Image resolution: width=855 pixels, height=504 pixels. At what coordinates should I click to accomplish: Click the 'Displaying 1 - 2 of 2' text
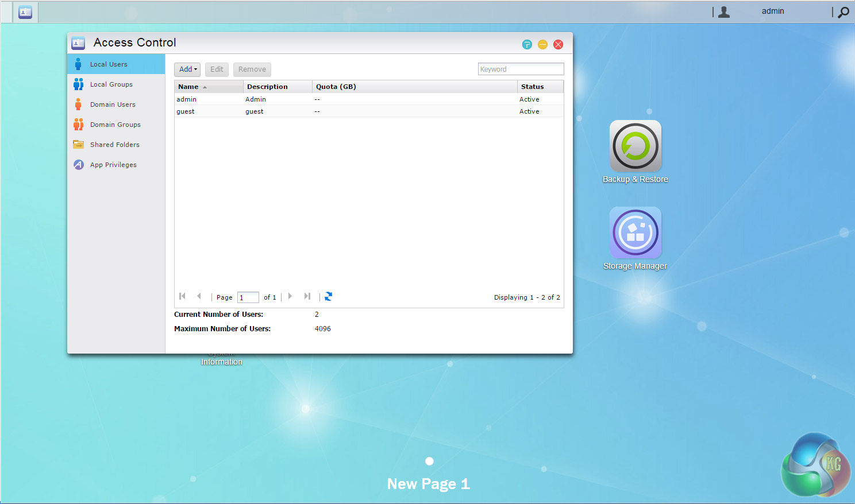(527, 297)
